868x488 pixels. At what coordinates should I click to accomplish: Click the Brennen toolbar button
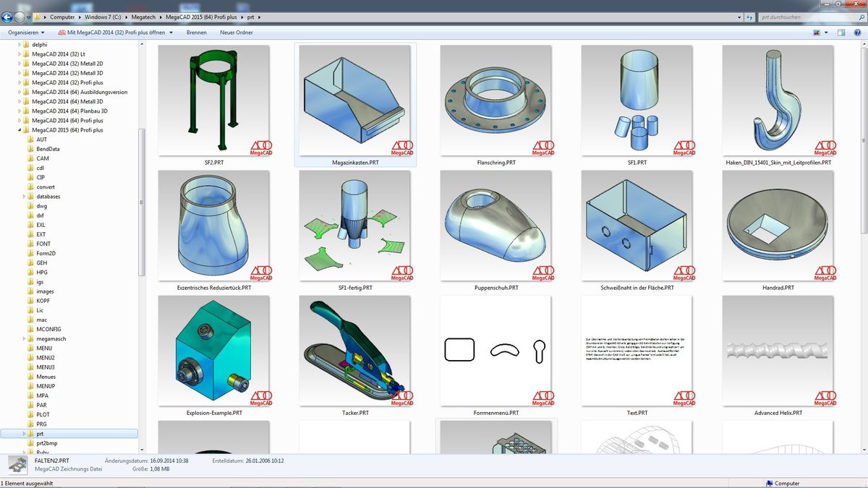pyautogui.click(x=196, y=33)
